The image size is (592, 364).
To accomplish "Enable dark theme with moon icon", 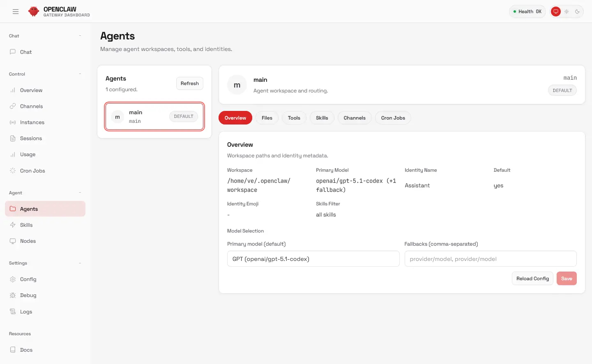I will pos(577,12).
